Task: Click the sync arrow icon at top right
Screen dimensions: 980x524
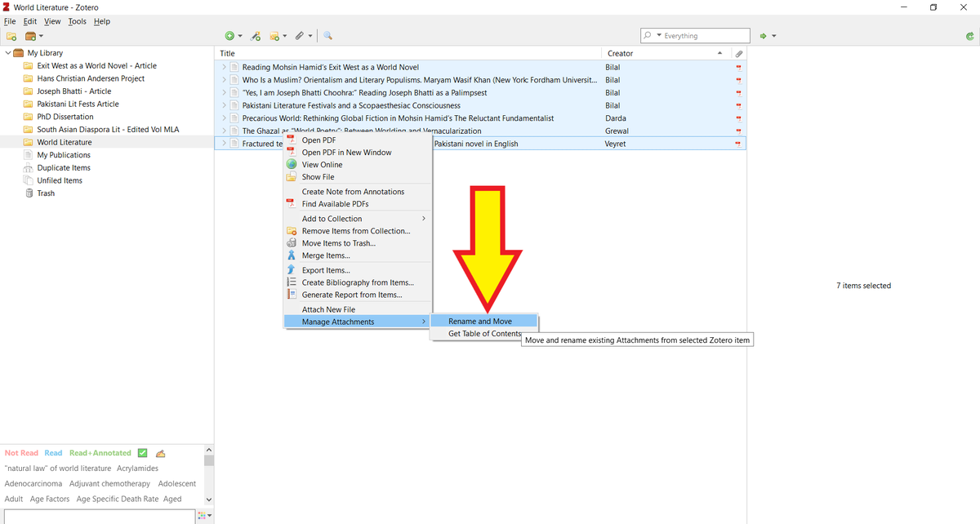Action: click(972, 36)
